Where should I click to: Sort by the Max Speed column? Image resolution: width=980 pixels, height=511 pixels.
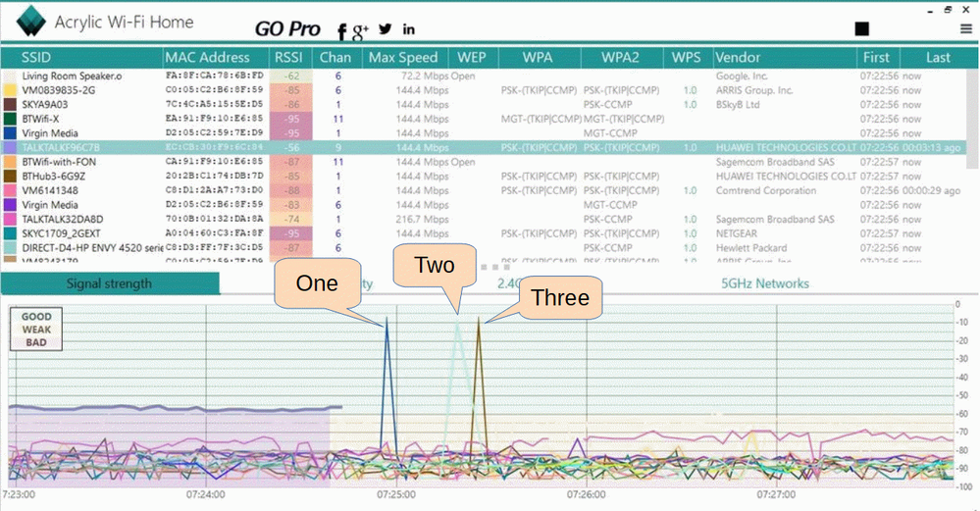click(402, 57)
